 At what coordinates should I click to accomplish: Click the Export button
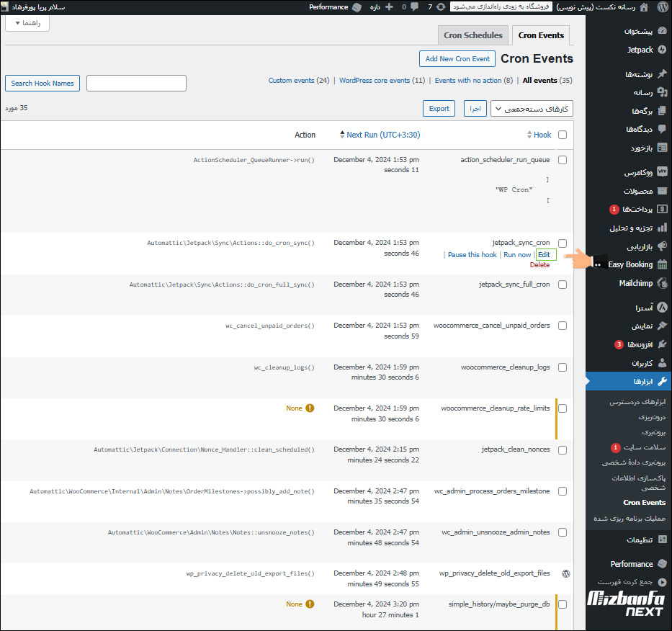pyautogui.click(x=439, y=109)
